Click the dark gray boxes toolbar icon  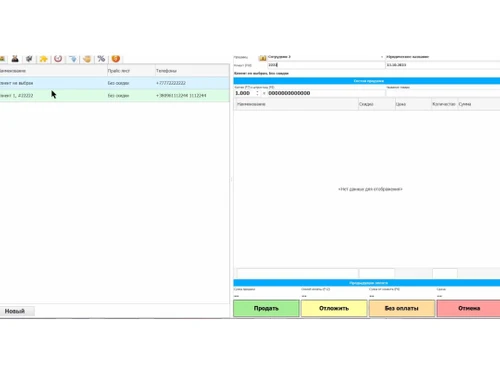pos(29,59)
